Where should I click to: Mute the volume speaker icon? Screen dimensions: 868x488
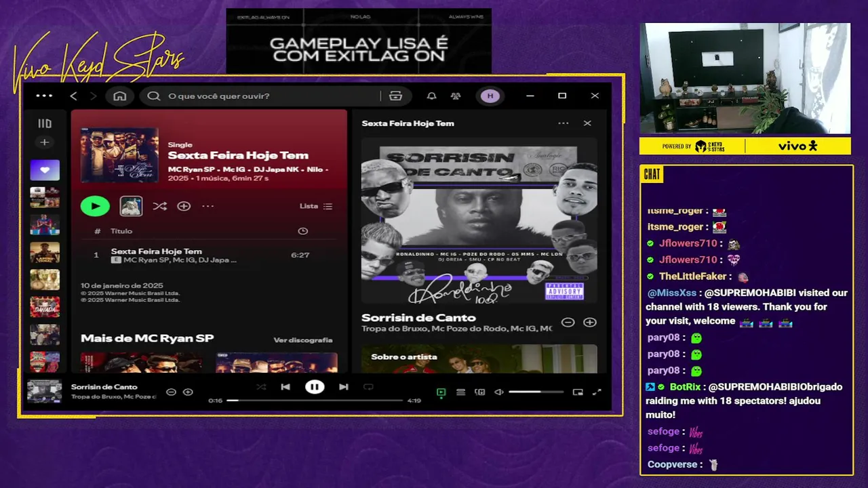click(499, 392)
